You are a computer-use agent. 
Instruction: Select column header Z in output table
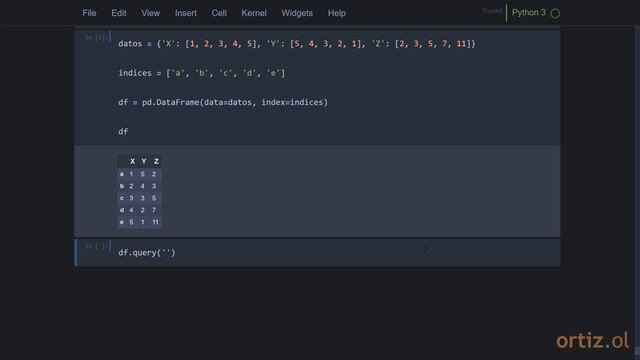pyautogui.click(x=156, y=161)
